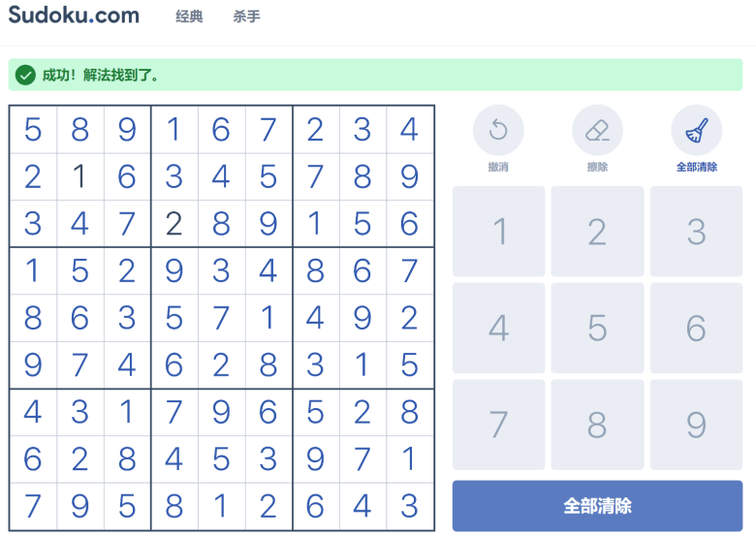Click the 成功！解法找到了 success banner text
The width and height of the screenshot is (756, 536).
coord(100,76)
